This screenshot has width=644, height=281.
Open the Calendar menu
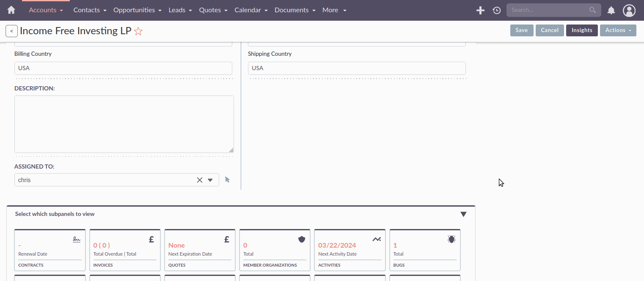click(248, 10)
